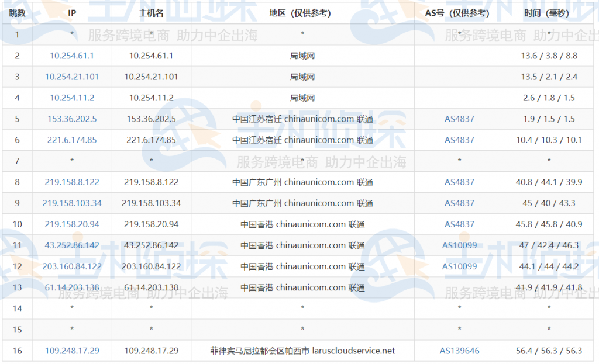Open IP link 43.252.86.142

click(72, 245)
